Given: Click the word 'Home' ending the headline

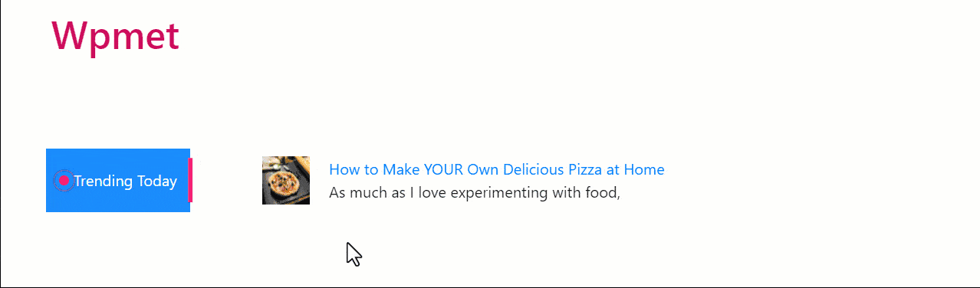Looking at the screenshot, I should [644, 169].
